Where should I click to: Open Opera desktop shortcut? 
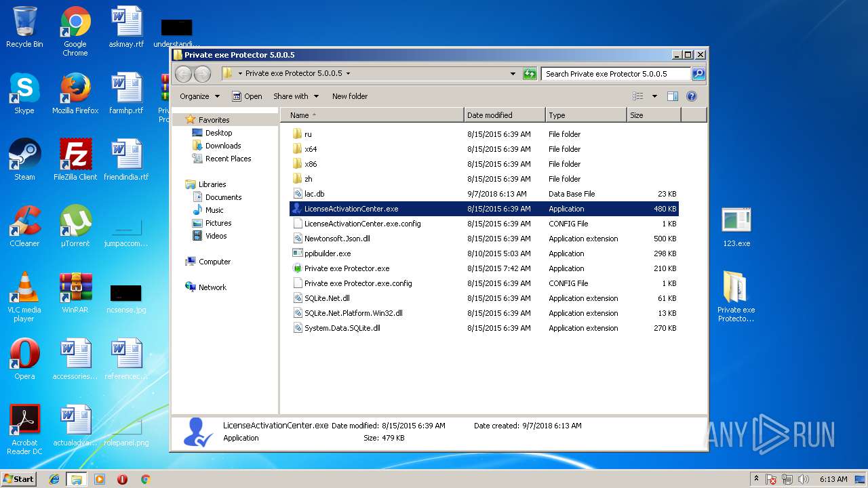click(x=24, y=359)
